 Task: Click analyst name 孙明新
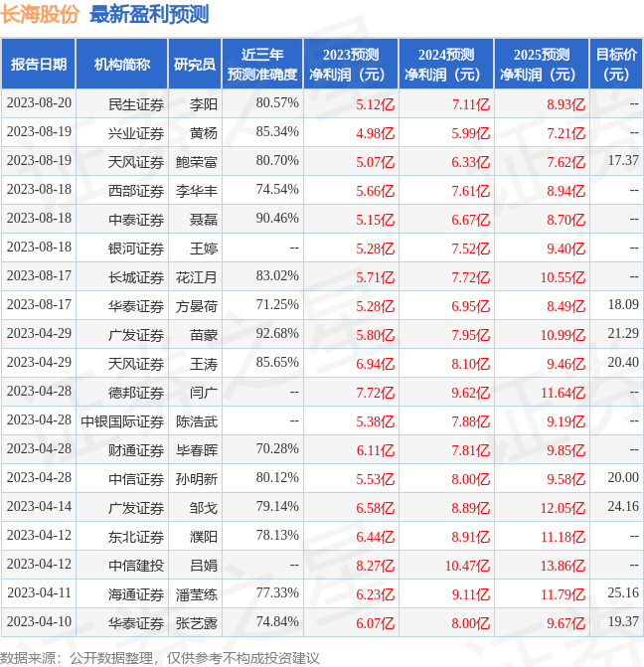click(x=197, y=479)
